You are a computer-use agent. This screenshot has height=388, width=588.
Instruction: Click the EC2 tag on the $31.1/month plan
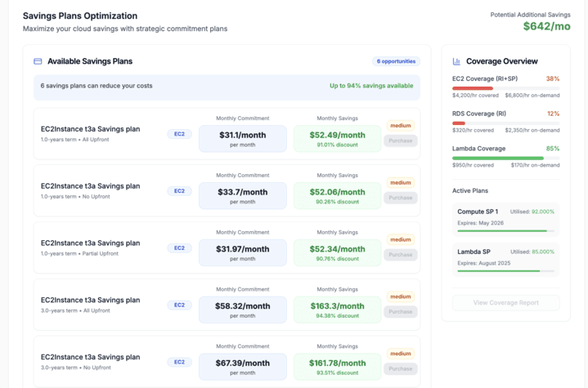[179, 134]
